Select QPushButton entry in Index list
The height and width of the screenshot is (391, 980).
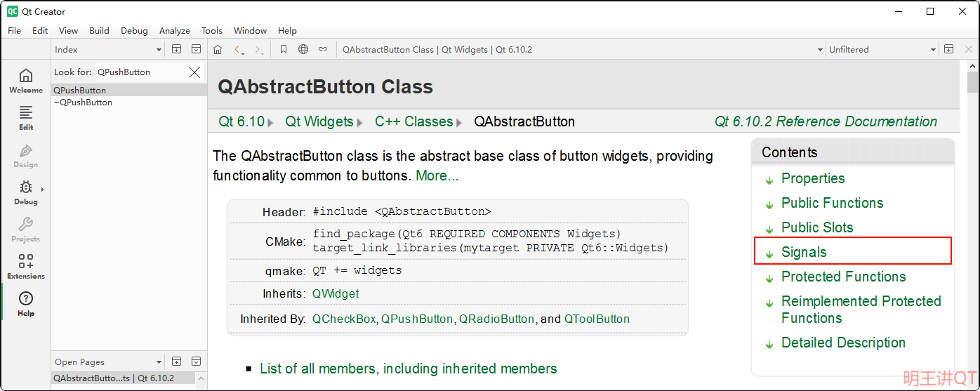click(x=129, y=91)
